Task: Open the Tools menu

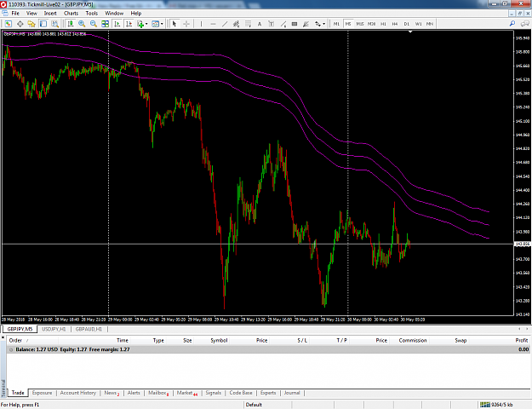Action: tap(92, 14)
